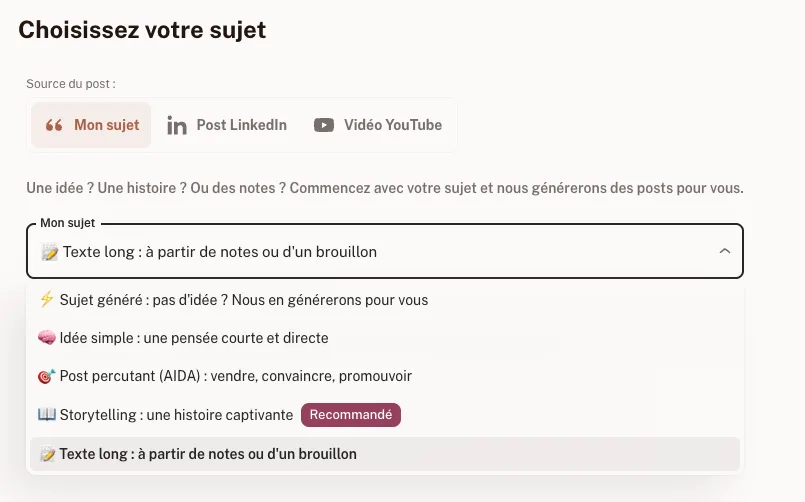Click the brain icon for Idée simple
Image resolution: width=805 pixels, height=502 pixels.
pyautogui.click(x=47, y=338)
